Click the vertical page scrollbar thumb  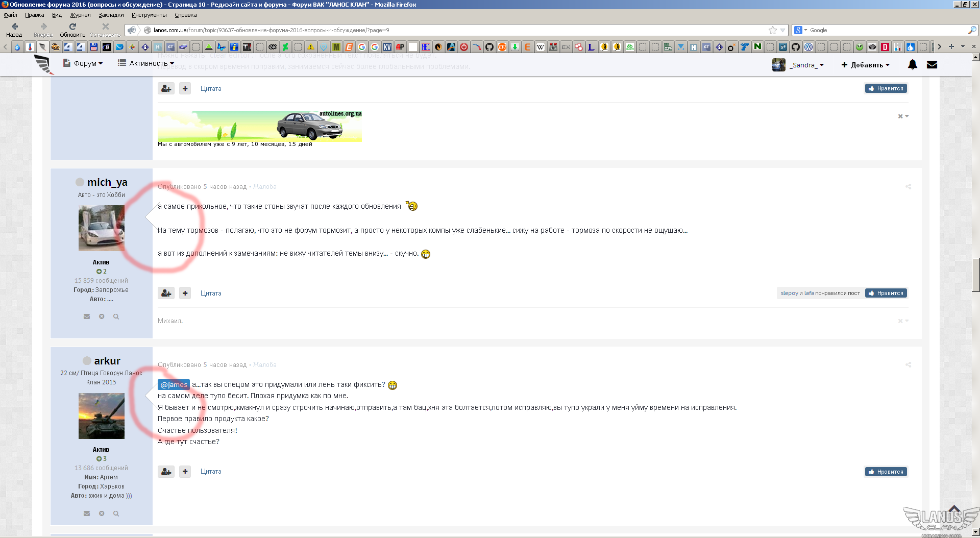tap(975, 275)
